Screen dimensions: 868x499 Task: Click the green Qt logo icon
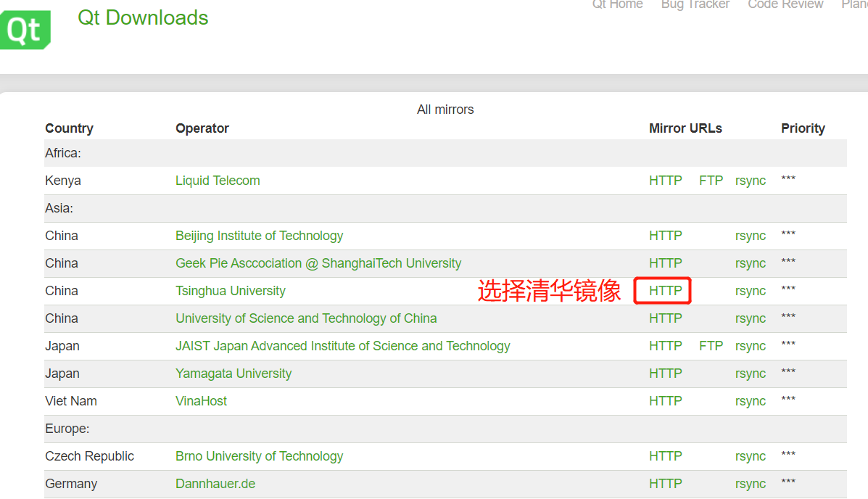[25, 29]
